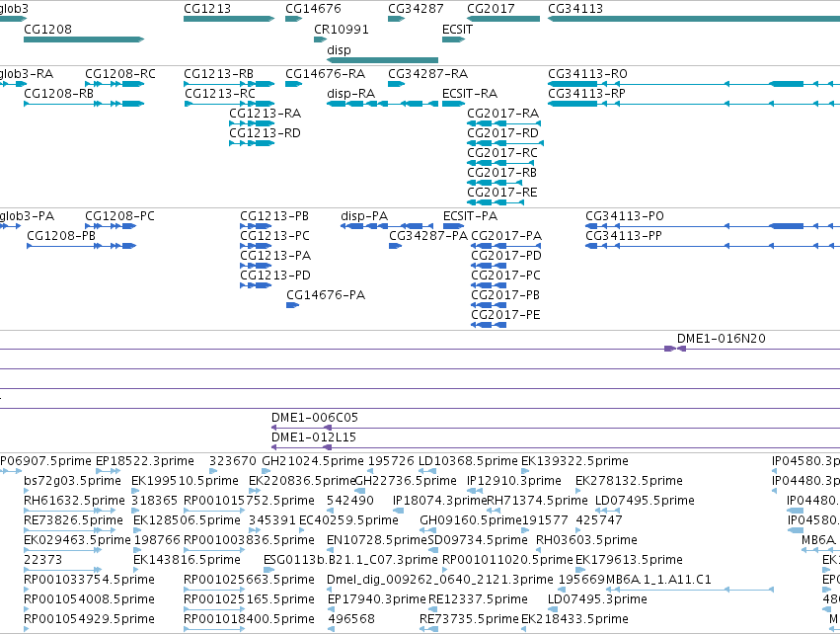
Task: Click the CG14676 gene label
Action: (x=313, y=9)
